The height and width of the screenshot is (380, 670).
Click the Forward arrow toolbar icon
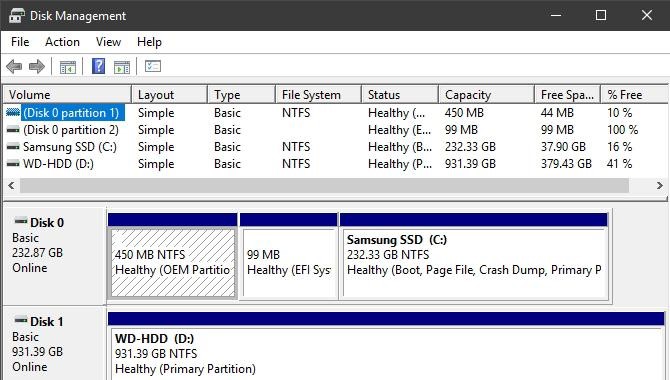[37, 67]
